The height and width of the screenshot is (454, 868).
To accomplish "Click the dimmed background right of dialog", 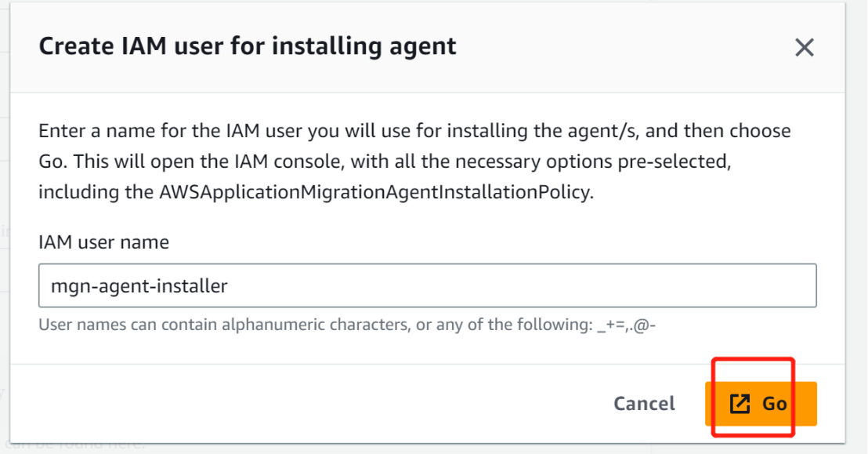I will point(857,222).
